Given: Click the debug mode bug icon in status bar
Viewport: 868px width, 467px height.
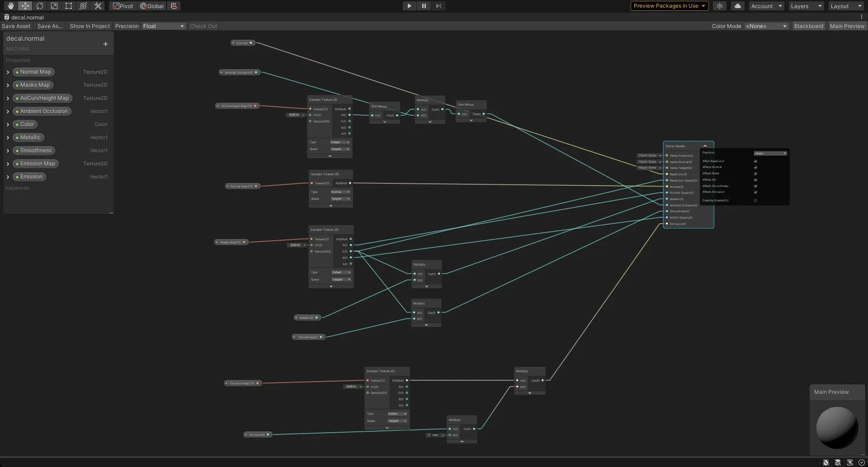Looking at the screenshot, I should 826,462.
